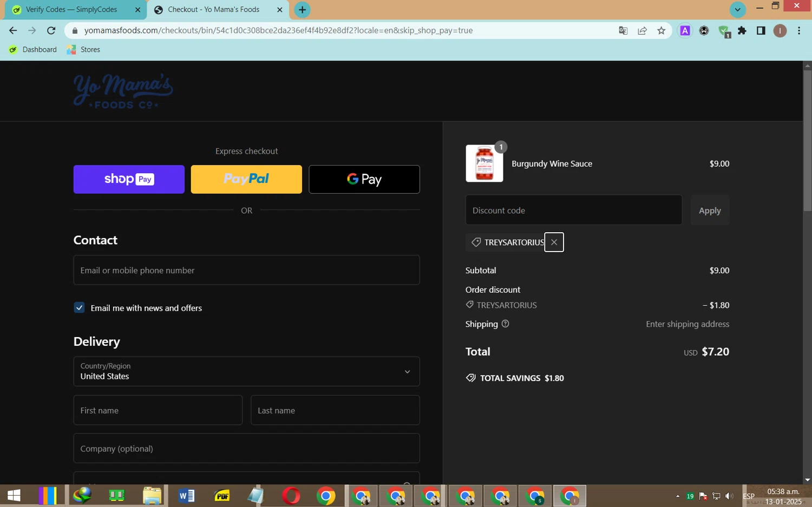Reload the checkout page
Screen dimensions: 812x507
click(x=51, y=30)
